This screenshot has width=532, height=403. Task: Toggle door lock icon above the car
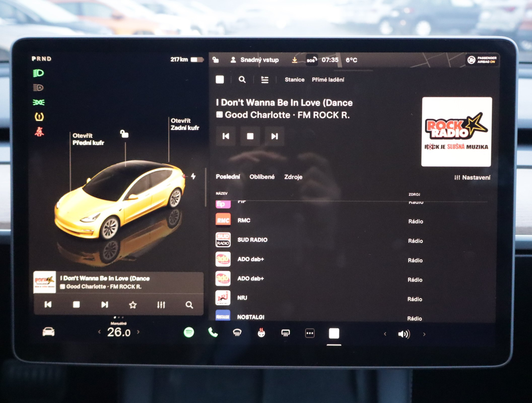[124, 134]
